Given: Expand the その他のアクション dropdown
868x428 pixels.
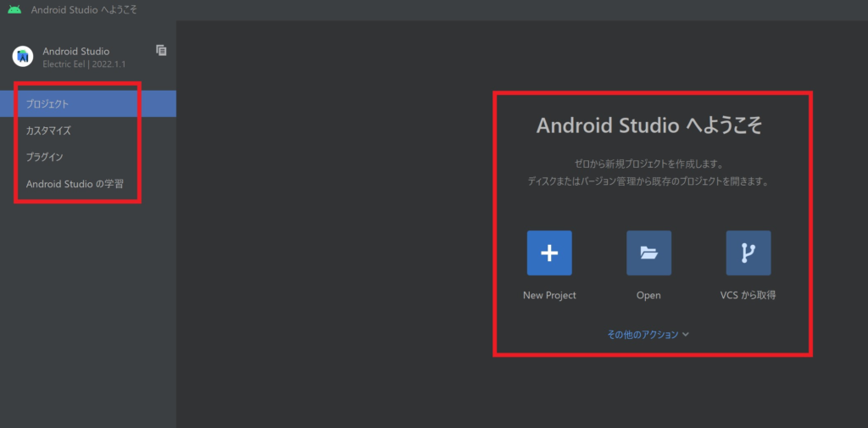Looking at the screenshot, I should tap(643, 334).
